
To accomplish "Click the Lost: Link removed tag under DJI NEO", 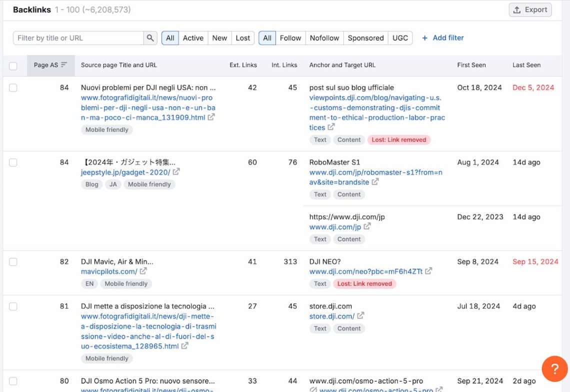I will [x=364, y=283].
